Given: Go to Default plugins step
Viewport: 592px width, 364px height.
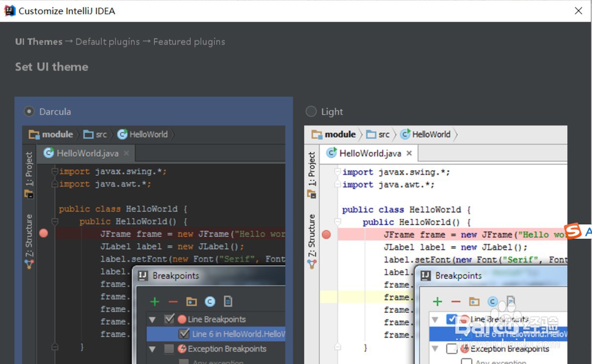Looking at the screenshot, I should point(108,41).
